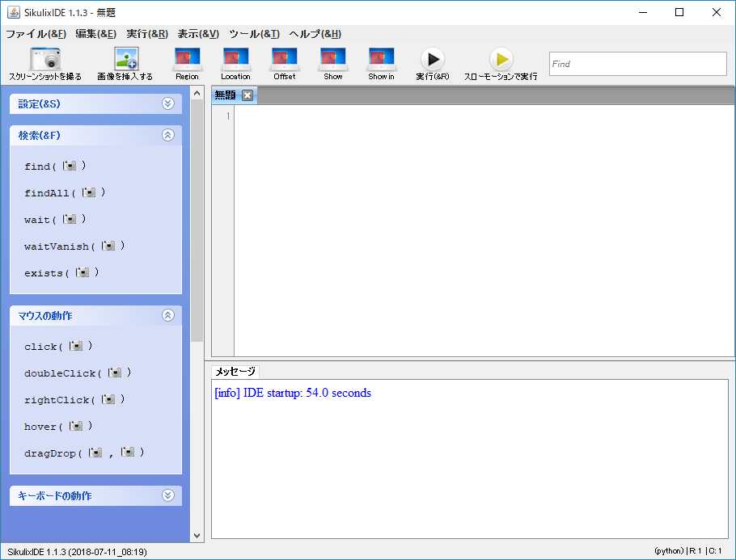Insert the wait( ) command
736x560 pixels.
click(x=55, y=220)
